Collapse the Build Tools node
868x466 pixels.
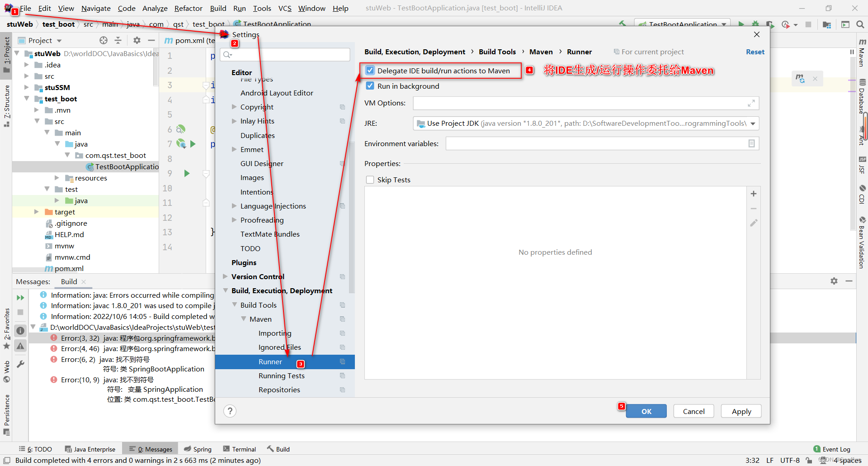click(235, 305)
